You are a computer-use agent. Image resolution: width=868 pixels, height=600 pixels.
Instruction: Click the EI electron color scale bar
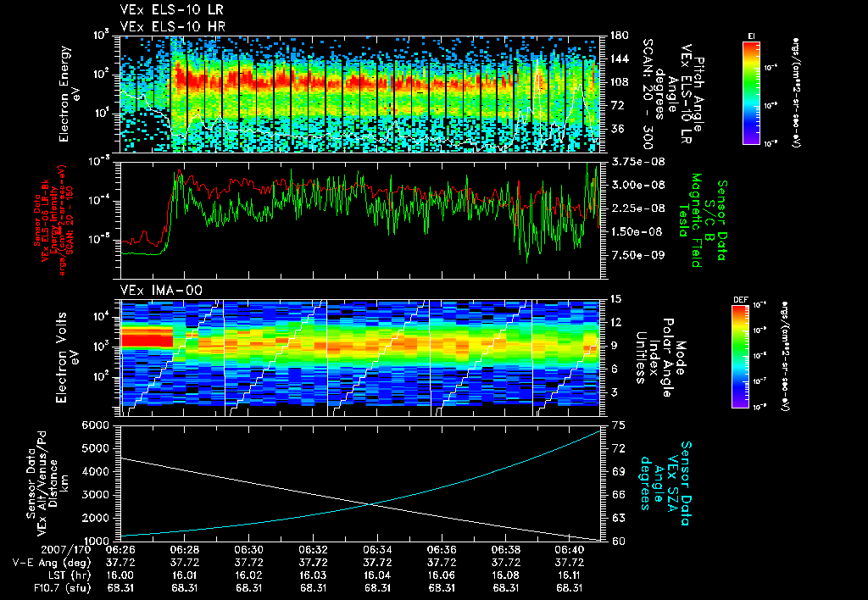[x=751, y=93]
